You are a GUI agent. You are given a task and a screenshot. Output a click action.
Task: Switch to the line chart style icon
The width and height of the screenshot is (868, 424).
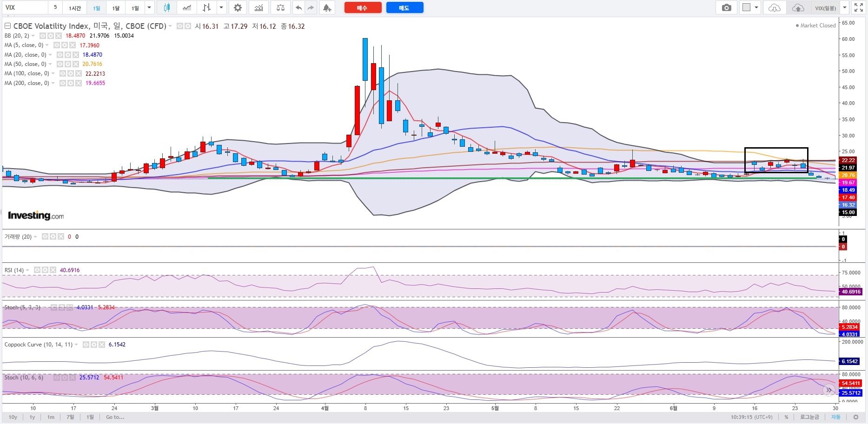click(x=186, y=8)
